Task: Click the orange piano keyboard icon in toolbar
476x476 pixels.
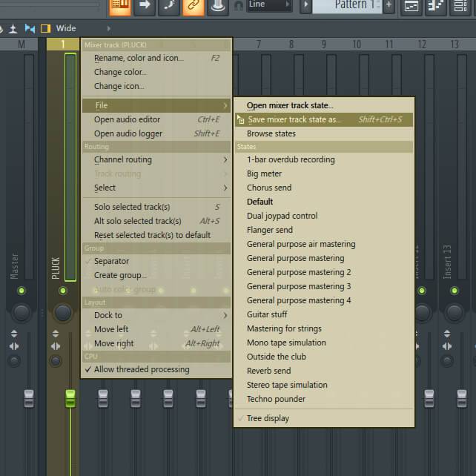Action: click(x=120, y=5)
